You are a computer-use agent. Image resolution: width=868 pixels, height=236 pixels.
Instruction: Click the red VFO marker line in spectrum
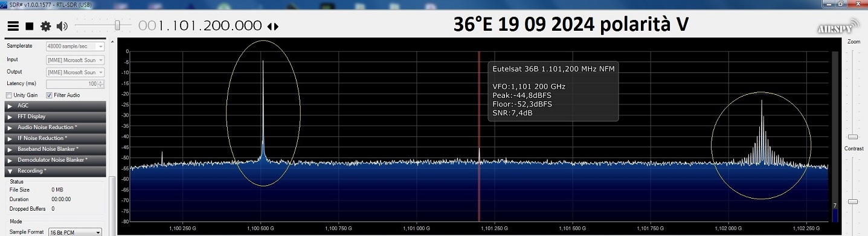point(479,136)
